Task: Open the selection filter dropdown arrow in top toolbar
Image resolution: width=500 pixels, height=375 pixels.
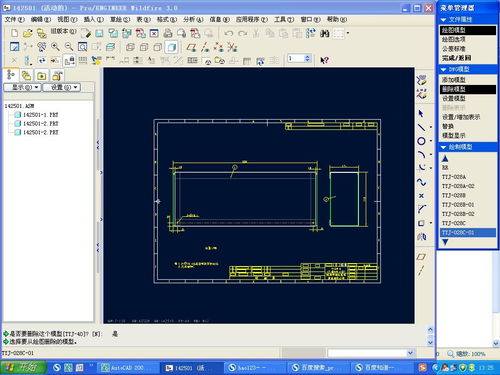Action: pyautogui.click(x=348, y=33)
